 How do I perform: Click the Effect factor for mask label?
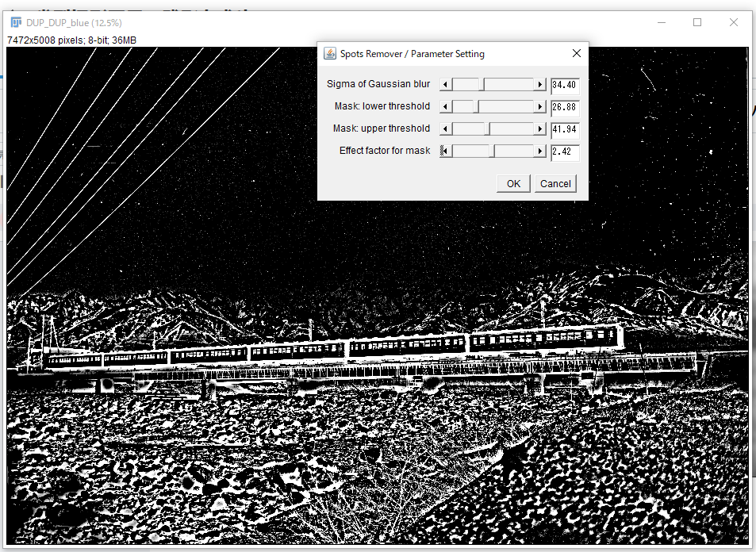pos(385,151)
